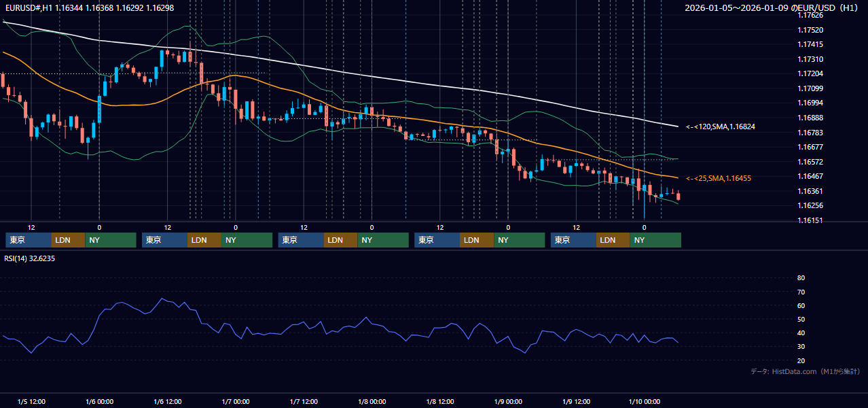The height and width of the screenshot is (408, 868).
Task: Click price axis value 1.17204
Action: pos(810,73)
